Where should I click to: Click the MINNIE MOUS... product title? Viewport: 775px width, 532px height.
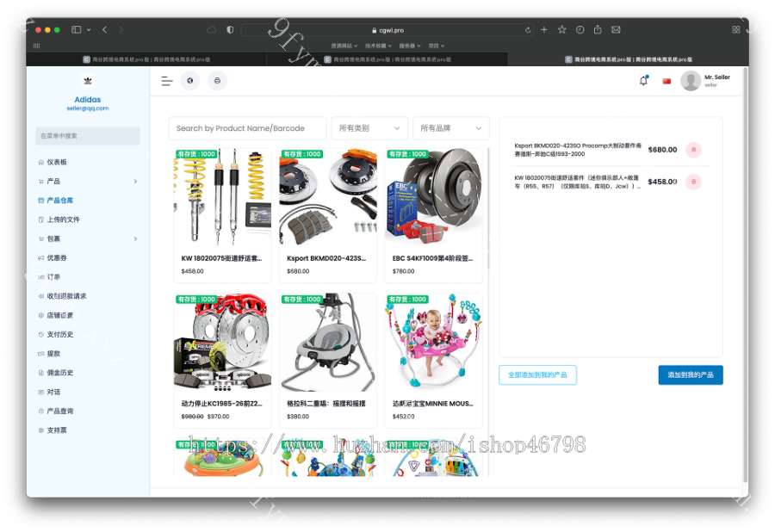click(432, 404)
